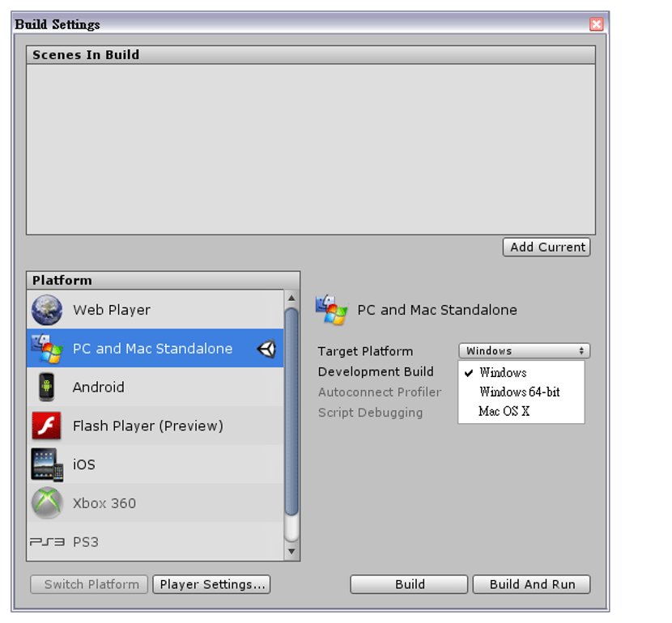Select the Flash Player (Preview) label
The width and height of the screenshot is (672, 623).
148,426
